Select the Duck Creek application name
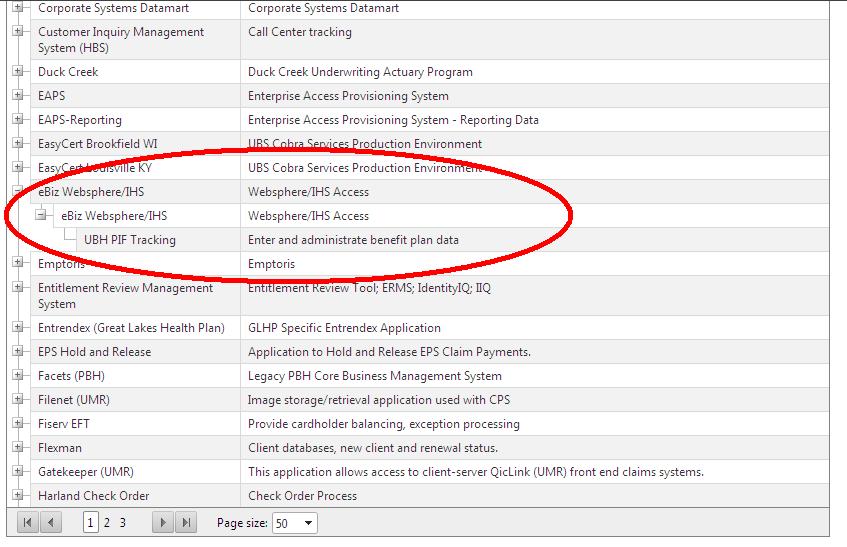This screenshot has height=547, width=847. pyautogui.click(x=68, y=72)
